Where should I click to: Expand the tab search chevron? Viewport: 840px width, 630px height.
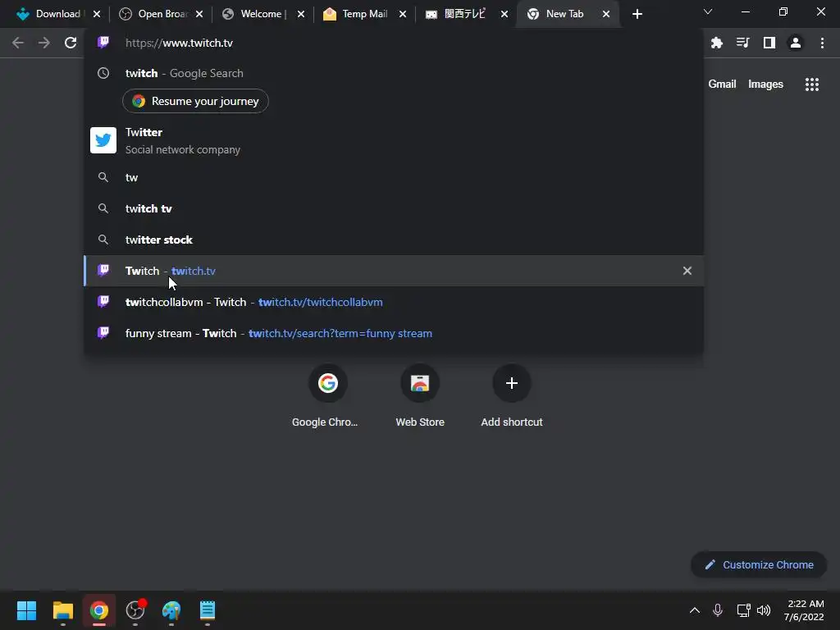[x=708, y=11]
